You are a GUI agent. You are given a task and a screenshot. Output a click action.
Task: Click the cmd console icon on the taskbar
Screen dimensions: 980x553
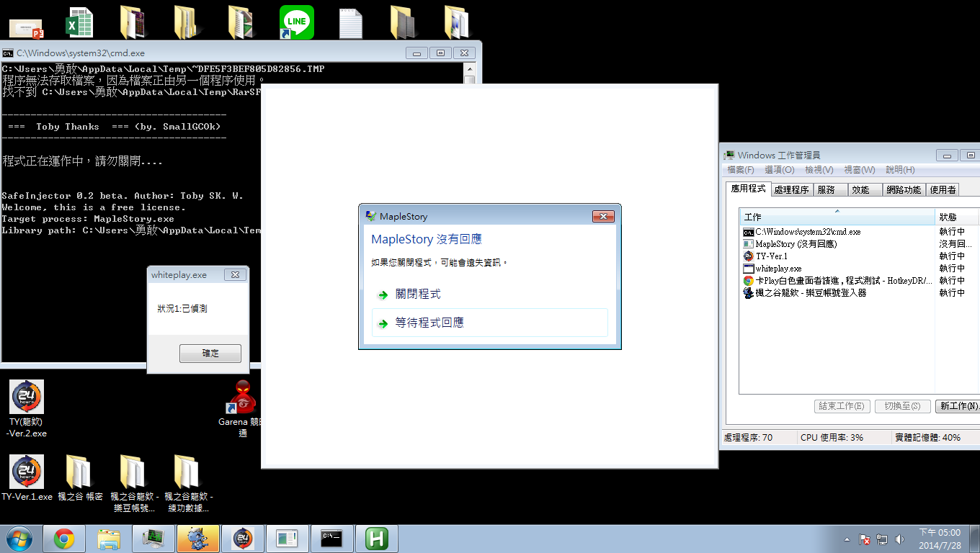(331, 539)
